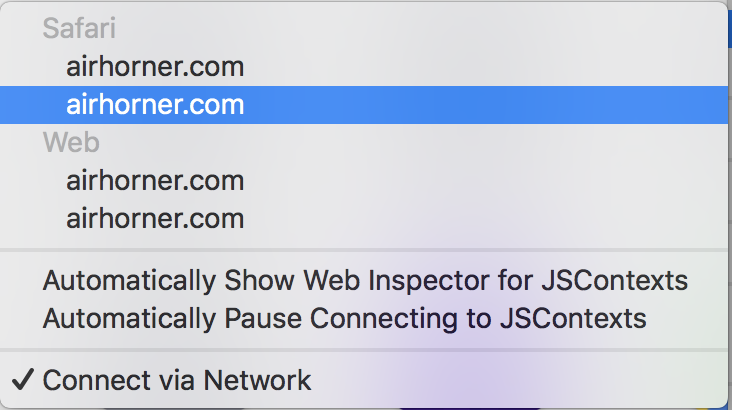
Task: Turn on auto-pause when connecting to JSContexts
Action: tap(344, 319)
